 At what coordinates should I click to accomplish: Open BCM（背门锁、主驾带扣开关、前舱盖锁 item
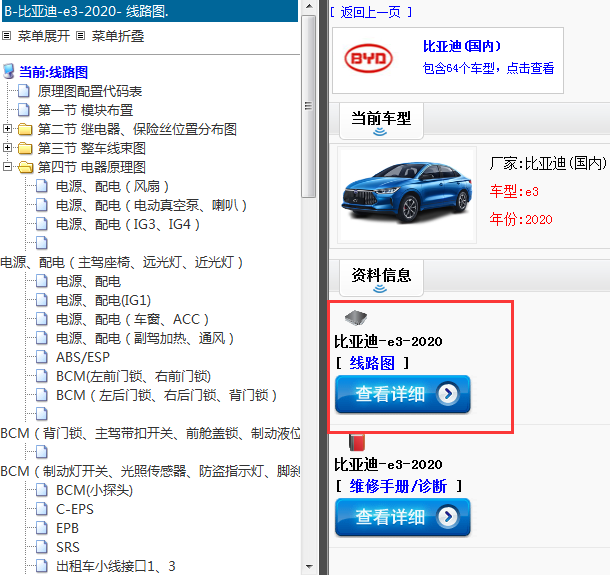point(150,433)
